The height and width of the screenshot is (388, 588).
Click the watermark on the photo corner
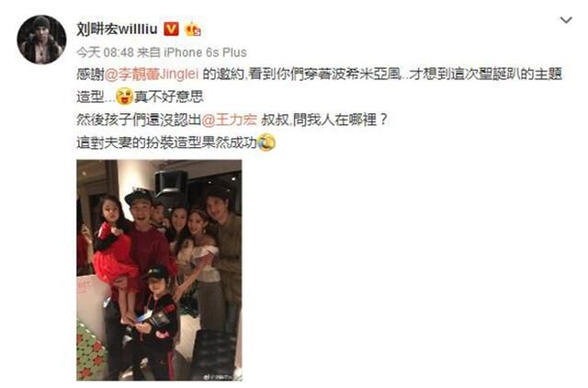tap(221, 376)
